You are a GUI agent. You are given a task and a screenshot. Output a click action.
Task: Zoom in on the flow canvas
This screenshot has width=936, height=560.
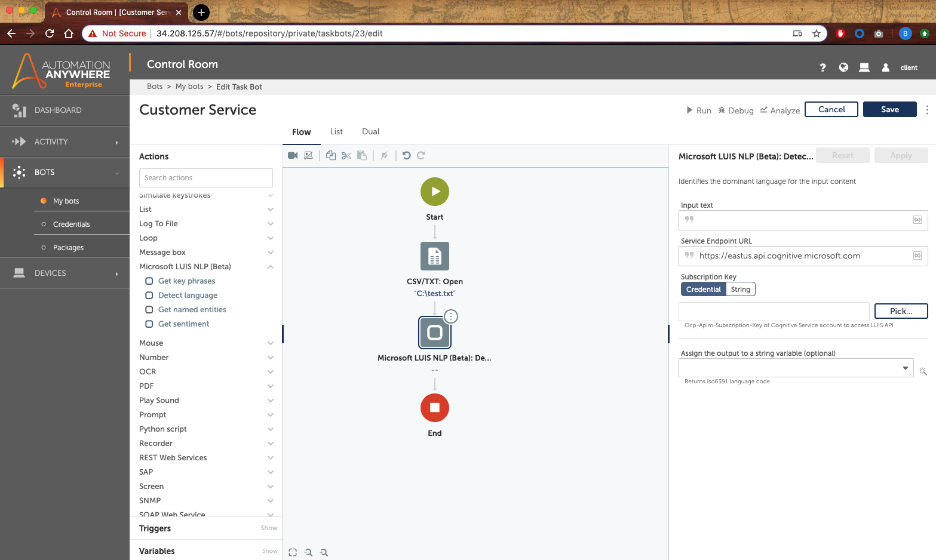(x=324, y=552)
